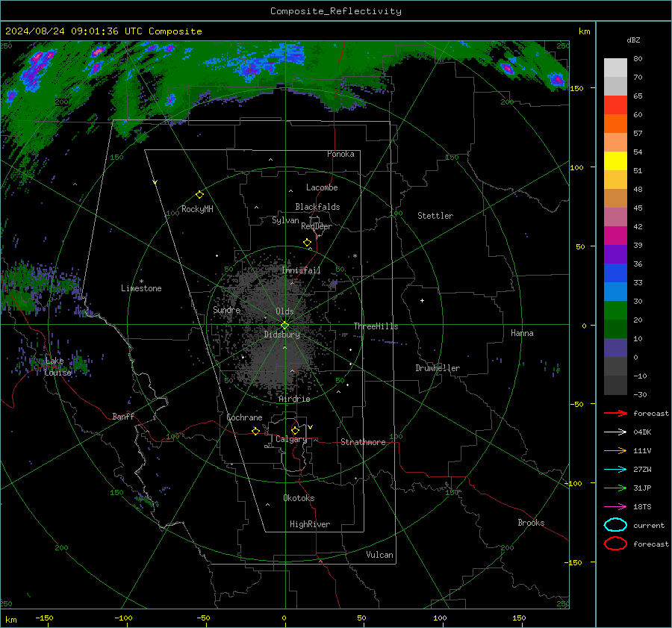This screenshot has height=628, width=672.
Task: Click the red forecast arrow in legend
Action: 615,413
